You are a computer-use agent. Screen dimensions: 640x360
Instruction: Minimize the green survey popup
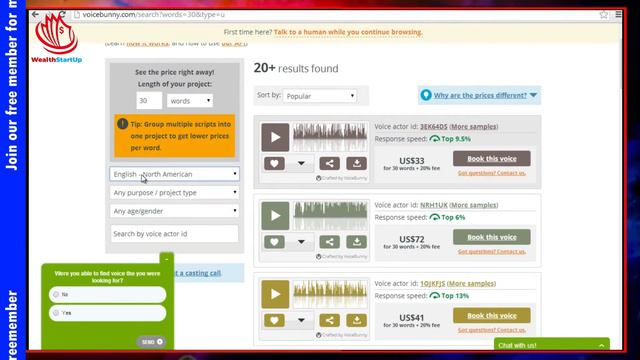pos(167,259)
